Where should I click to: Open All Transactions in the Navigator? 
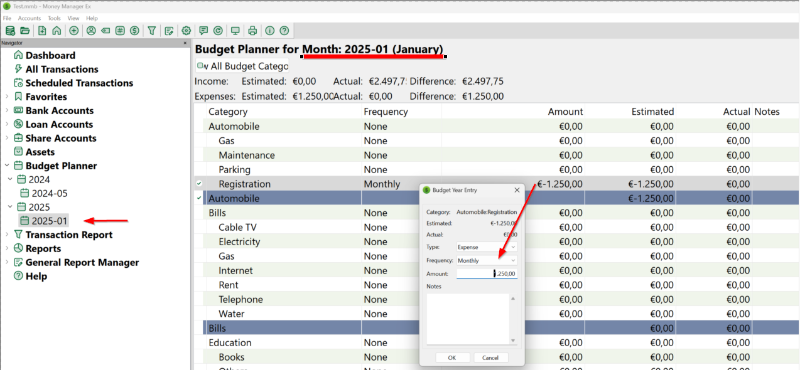click(x=62, y=69)
